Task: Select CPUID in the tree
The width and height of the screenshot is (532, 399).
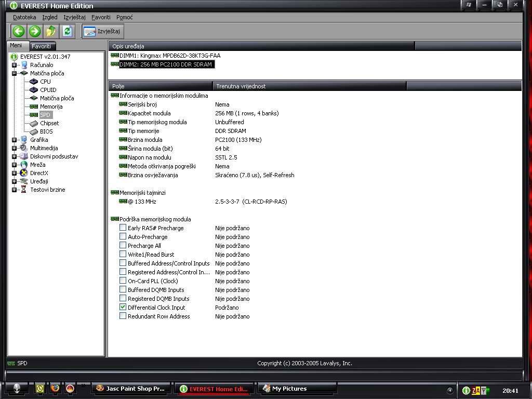Action: pyautogui.click(x=48, y=90)
